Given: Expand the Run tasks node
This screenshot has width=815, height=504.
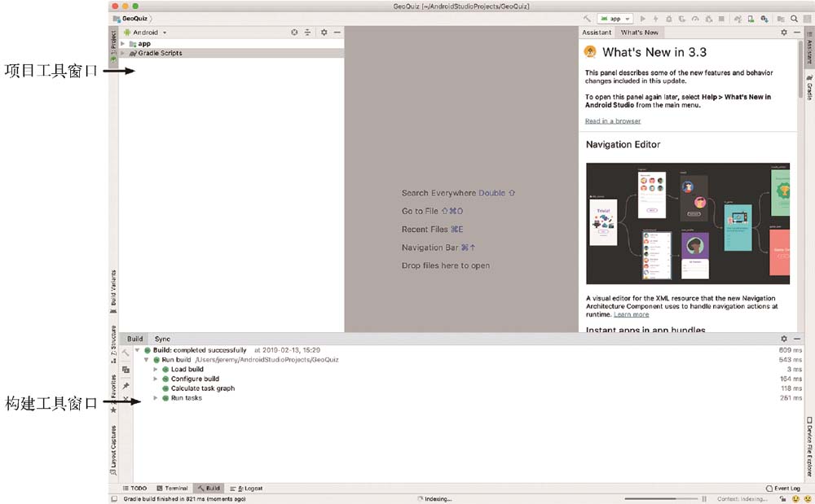Looking at the screenshot, I should coord(156,397).
